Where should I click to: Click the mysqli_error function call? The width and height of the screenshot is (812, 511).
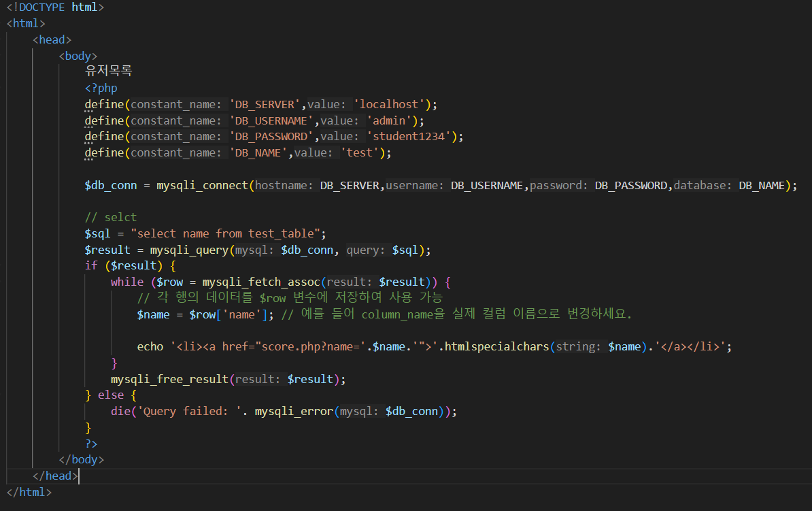(x=294, y=412)
